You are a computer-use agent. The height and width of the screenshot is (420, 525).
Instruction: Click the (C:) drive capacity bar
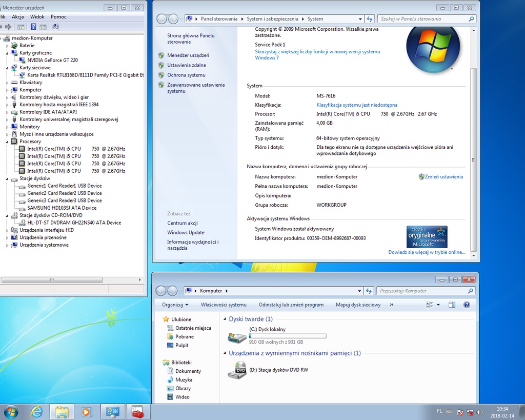coord(288,335)
